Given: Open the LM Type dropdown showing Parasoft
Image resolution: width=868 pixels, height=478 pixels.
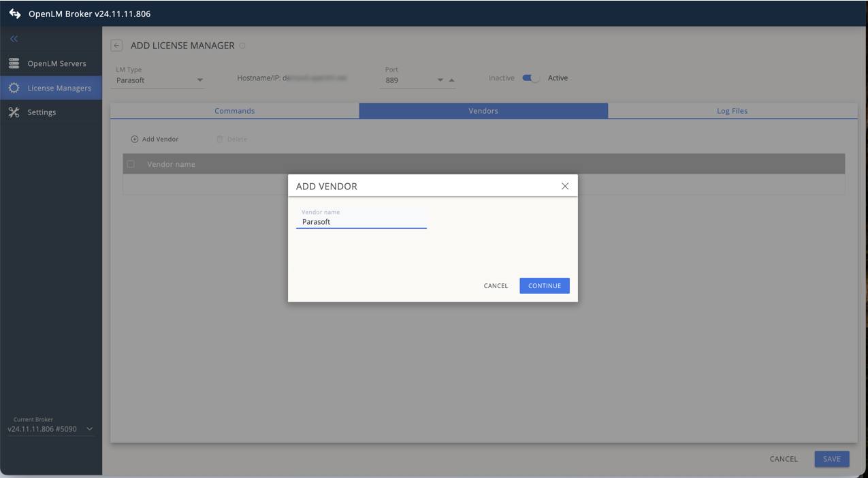Looking at the screenshot, I should pos(199,80).
